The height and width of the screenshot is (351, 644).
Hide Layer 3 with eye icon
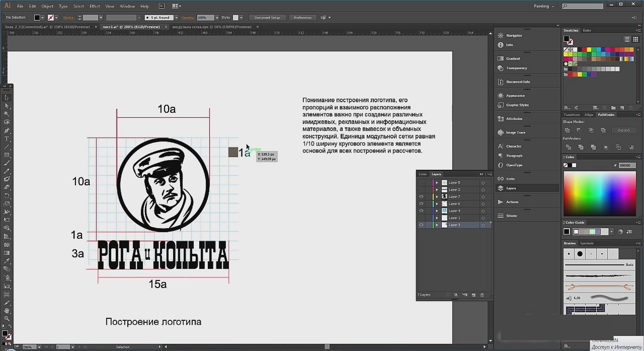[421, 225]
